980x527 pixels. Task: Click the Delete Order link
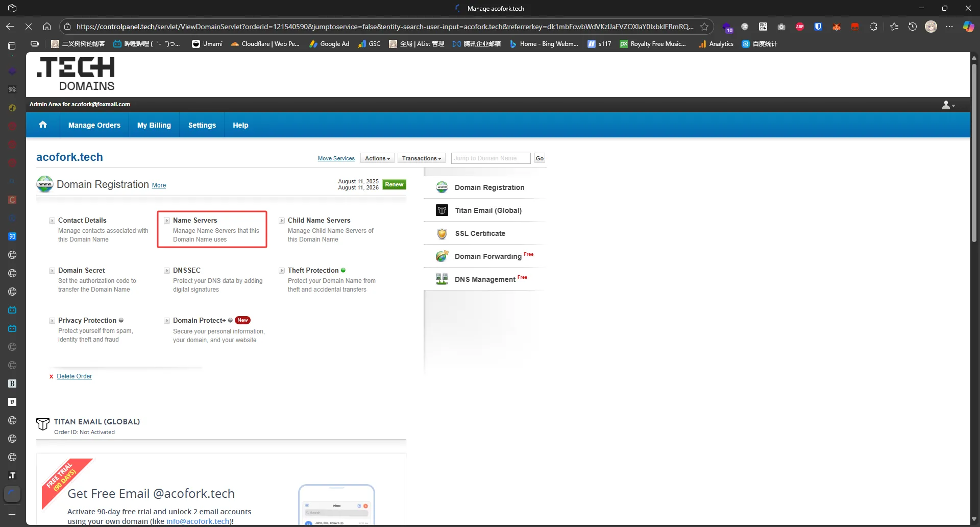click(x=75, y=376)
